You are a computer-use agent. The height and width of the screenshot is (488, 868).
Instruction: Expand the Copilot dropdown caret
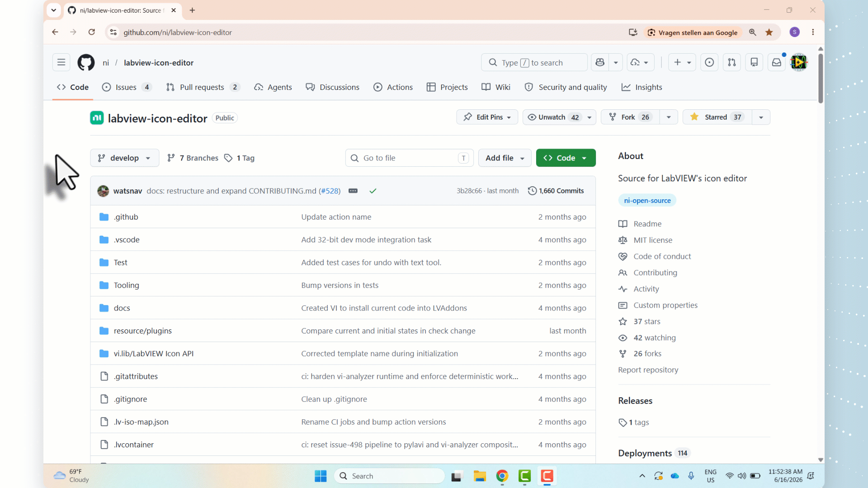pos(616,62)
